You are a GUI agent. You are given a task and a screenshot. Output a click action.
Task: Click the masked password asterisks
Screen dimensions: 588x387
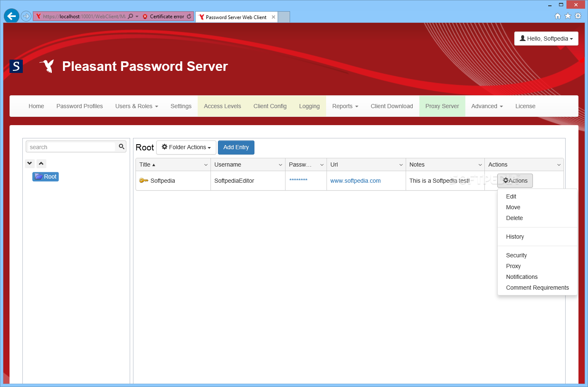tap(298, 180)
